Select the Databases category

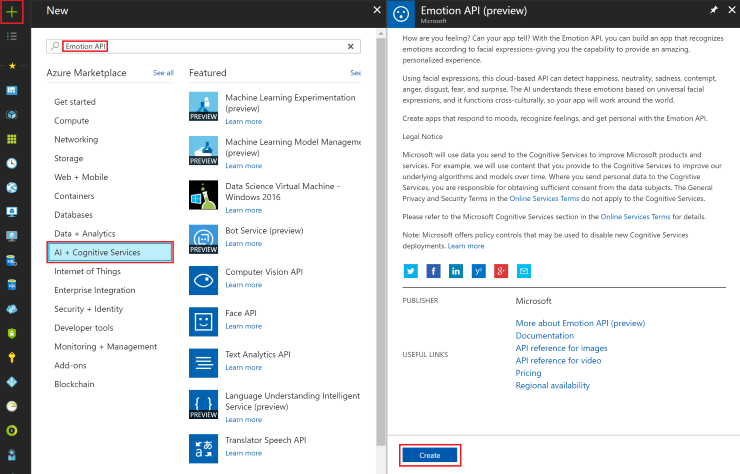(73, 215)
